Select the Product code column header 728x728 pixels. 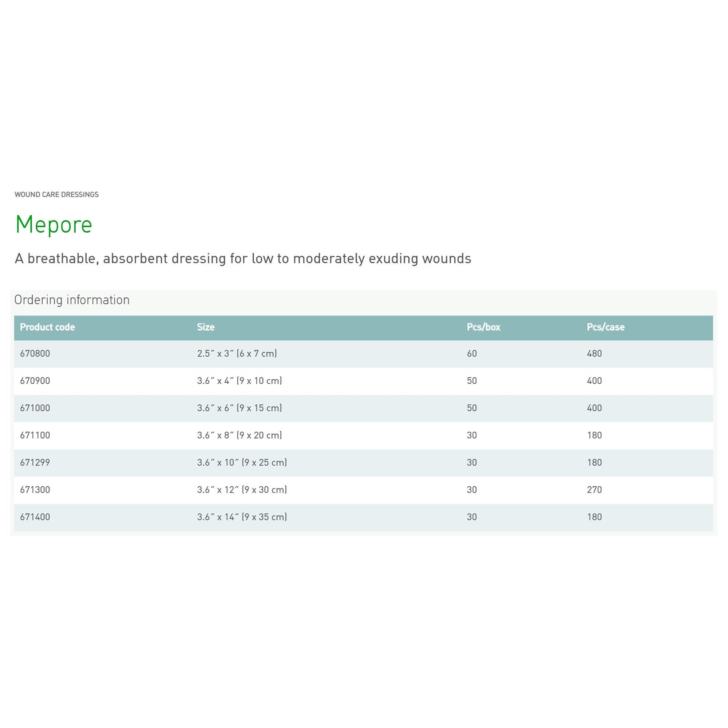click(x=47, y=327)
